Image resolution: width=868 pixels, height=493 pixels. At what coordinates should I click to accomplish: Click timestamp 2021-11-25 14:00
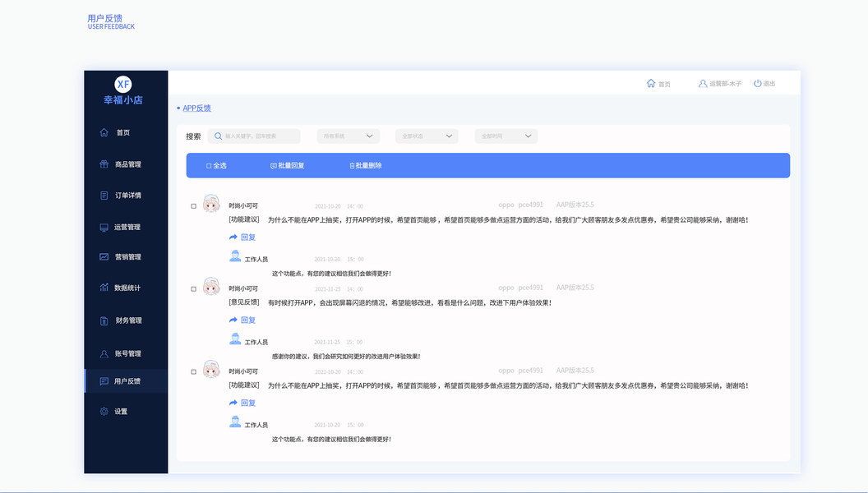[x=339, y=289]
